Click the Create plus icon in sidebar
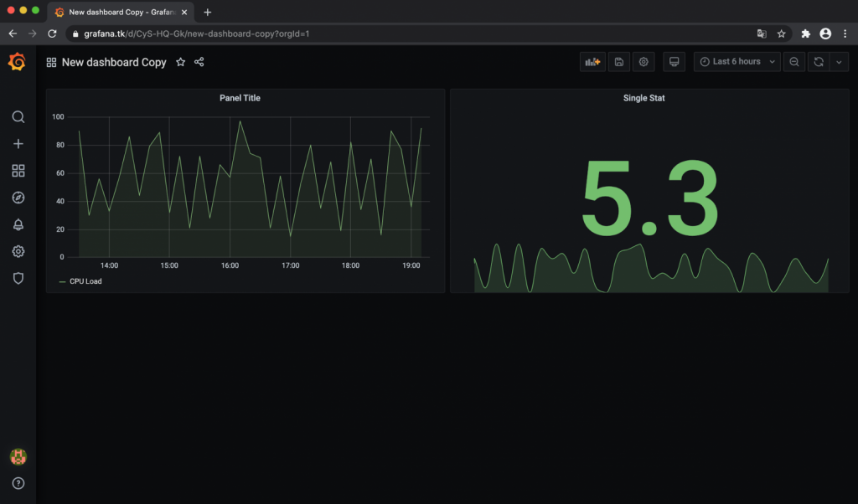This screenshot has height=504, width=858. [x=18, y=144]
